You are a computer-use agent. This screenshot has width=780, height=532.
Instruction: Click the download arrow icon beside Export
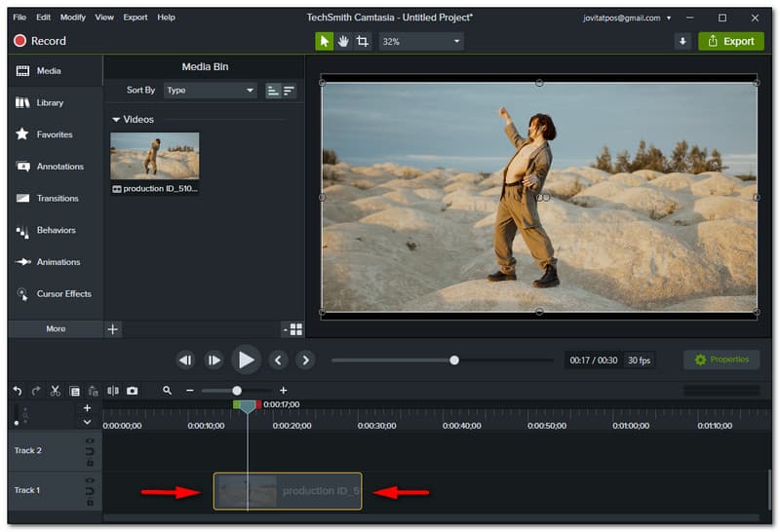click(x=682, y=41)
